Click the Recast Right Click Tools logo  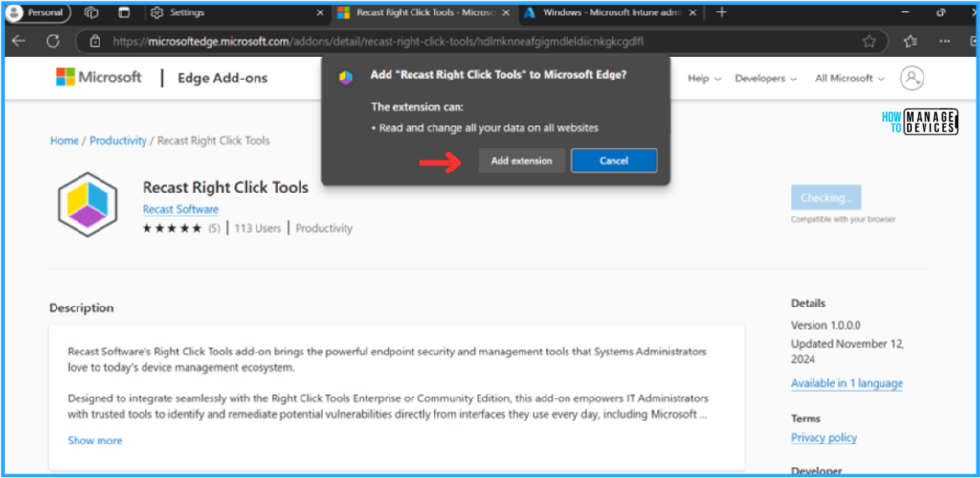(87, 205)
